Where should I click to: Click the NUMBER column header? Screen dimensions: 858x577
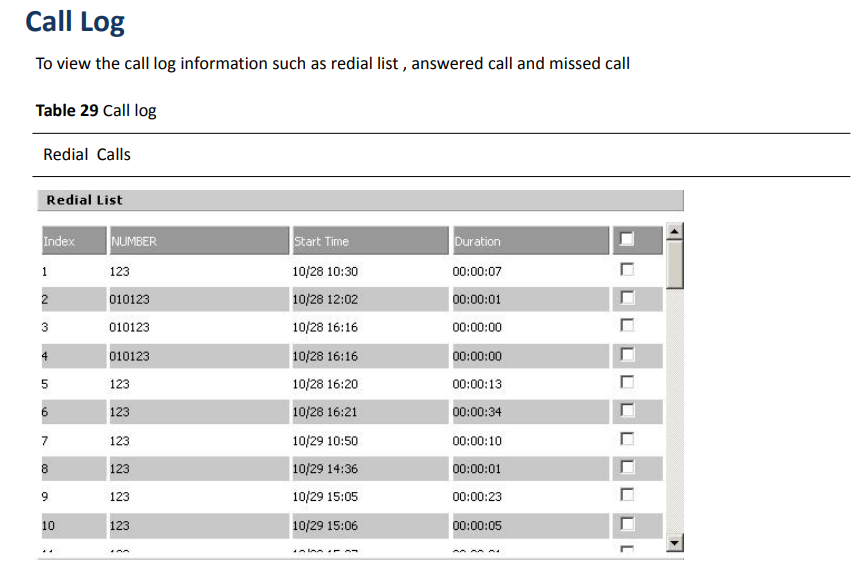click(x=199, y=241)
